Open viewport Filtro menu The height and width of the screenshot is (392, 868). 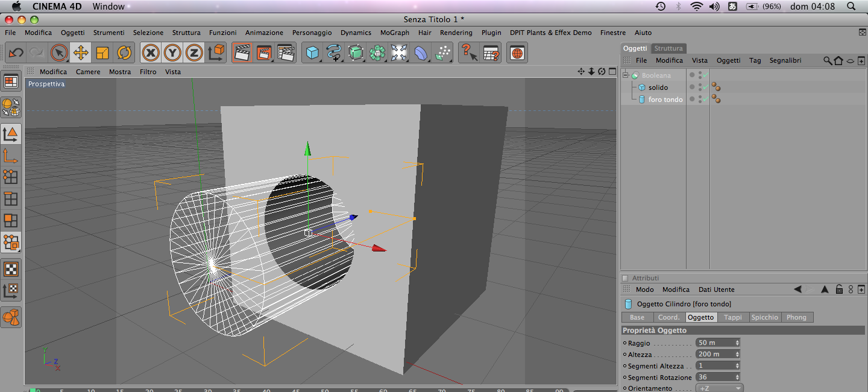pos(148,72)
